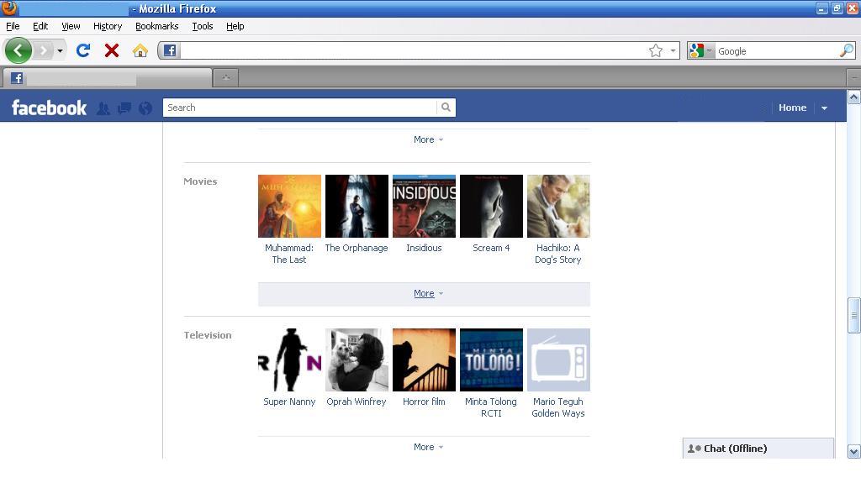Open the Tools menu
The height and width of the screenshot is (504, 861).
pyautogui.click(x=203, y=26)
